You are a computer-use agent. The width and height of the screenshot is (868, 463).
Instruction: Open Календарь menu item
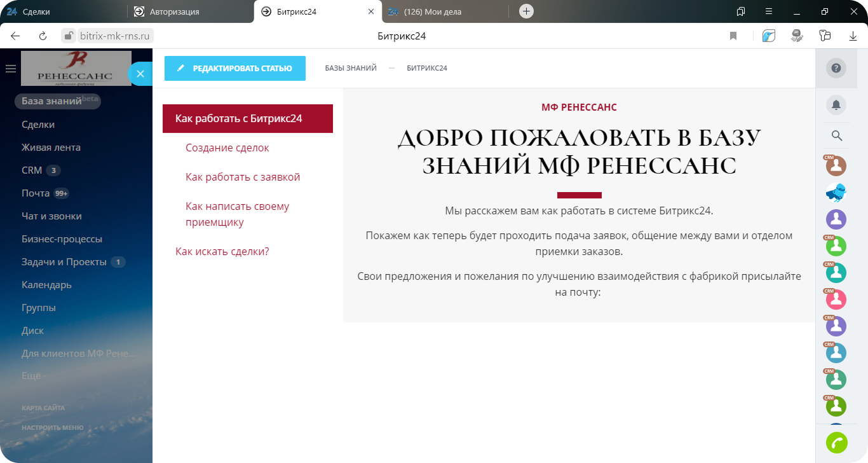[46, 285]
